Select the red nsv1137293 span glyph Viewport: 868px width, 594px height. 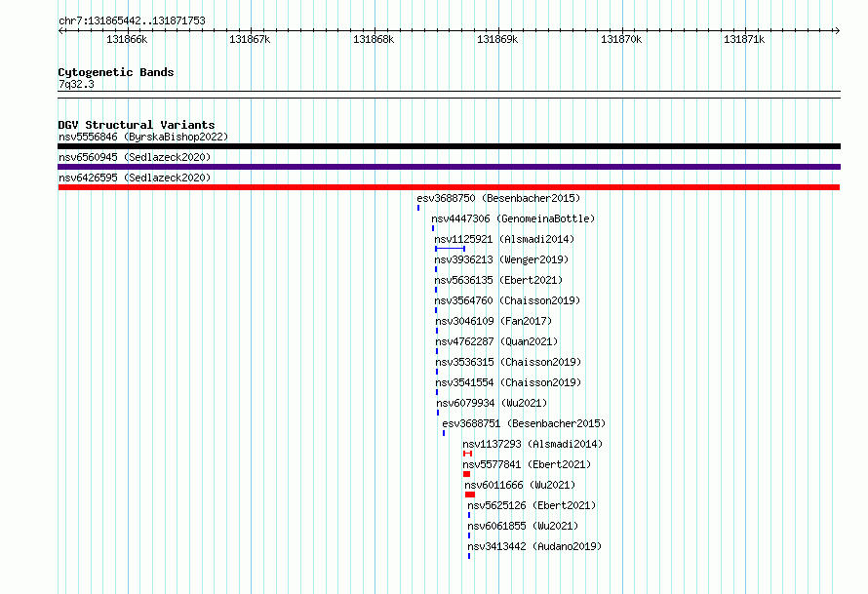[468, 454]
